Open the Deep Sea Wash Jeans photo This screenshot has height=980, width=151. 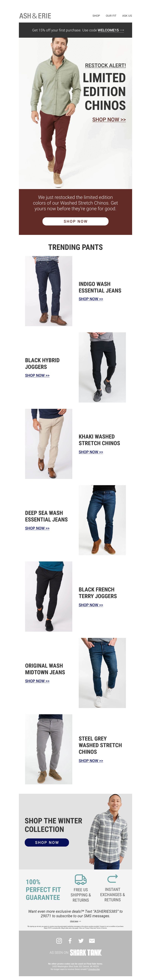click(102, 520)
